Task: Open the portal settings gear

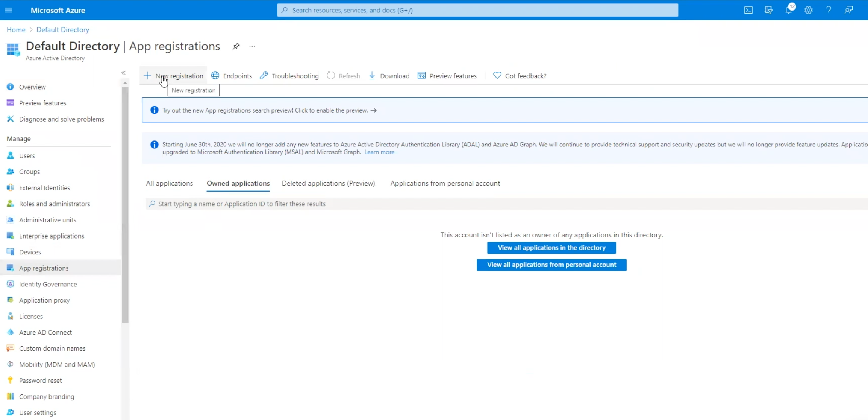Action: coord(809,10)
